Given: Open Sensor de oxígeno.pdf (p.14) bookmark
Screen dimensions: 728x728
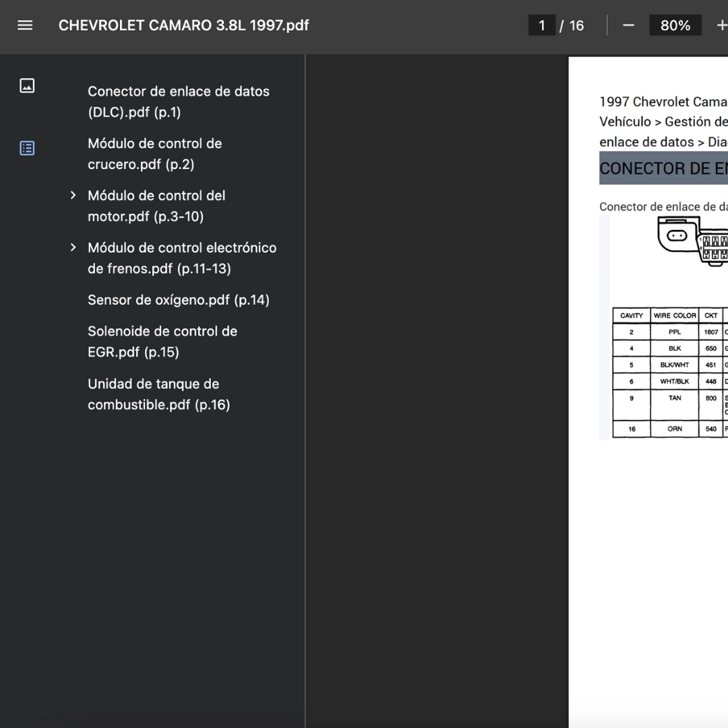Looking at the screenshot, I should tap(179, 300).
